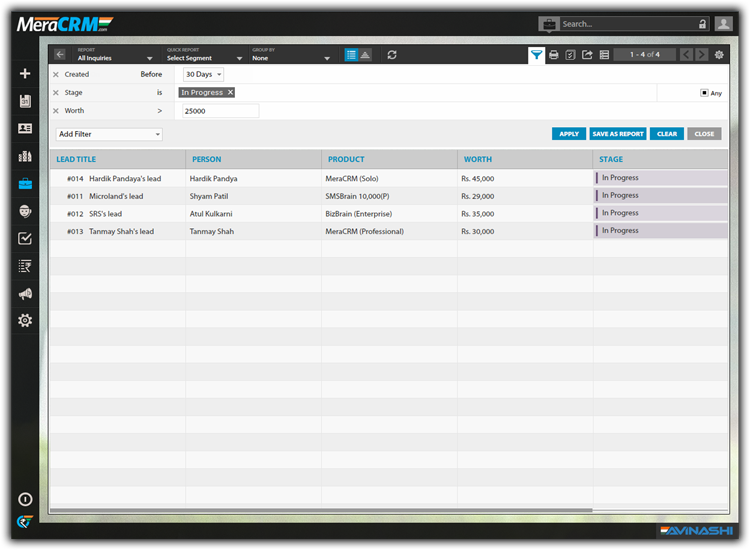Open the tasks checkmark icon in sidebar
The width and height of the screenshot is (750, 550).
(25, 238)
